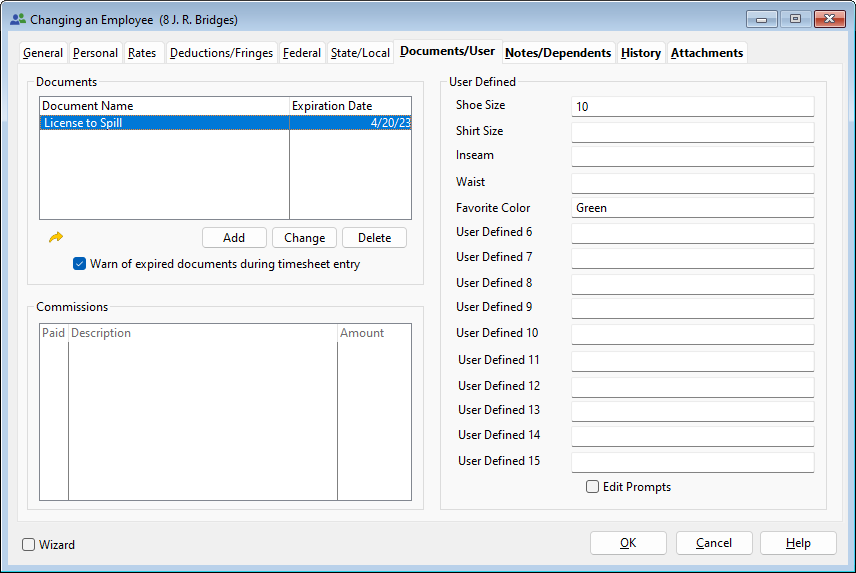Click the Change document button

click(x=304, y=238)
